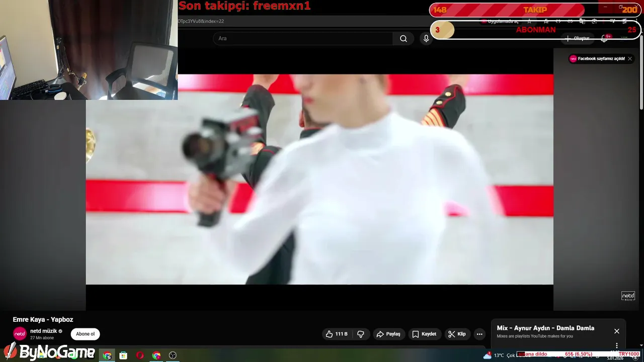
Task: Create a clip with the Klip button
Action: [457, 334]
